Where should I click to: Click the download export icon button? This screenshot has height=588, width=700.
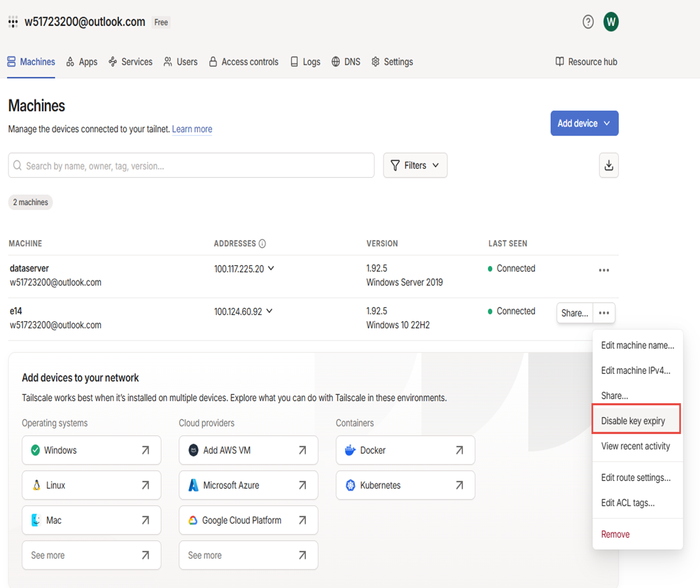click(x=608, y=165)
